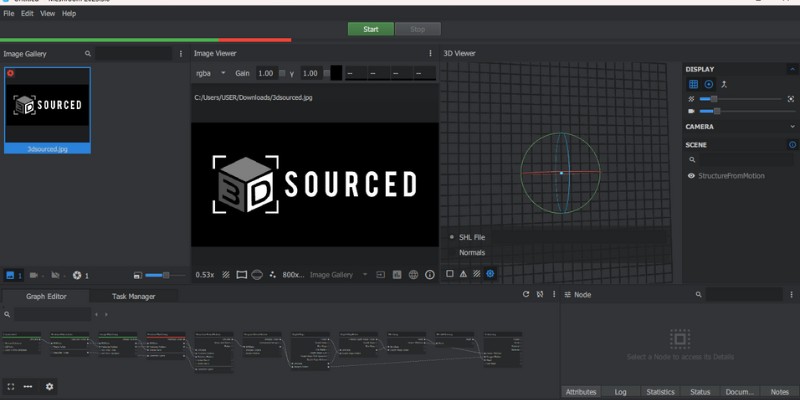Open the Status tab
Screen dimensions: 800x400
700,392
